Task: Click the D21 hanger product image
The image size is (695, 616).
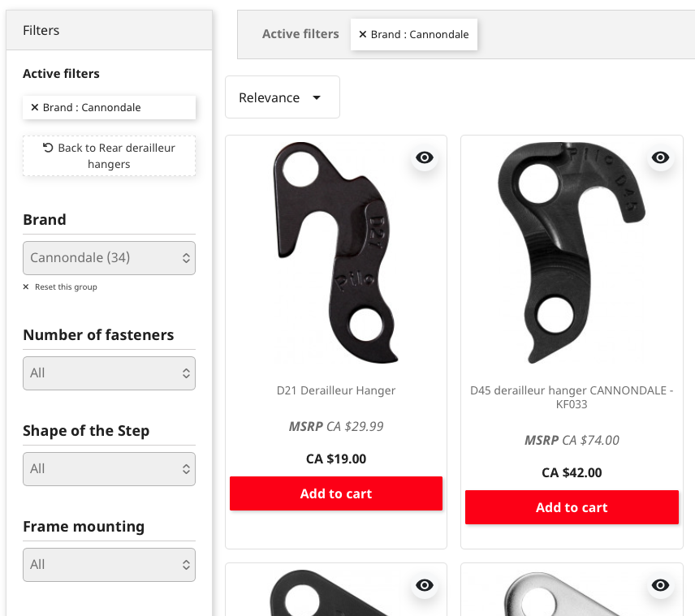Action: [x=336, y=253]
